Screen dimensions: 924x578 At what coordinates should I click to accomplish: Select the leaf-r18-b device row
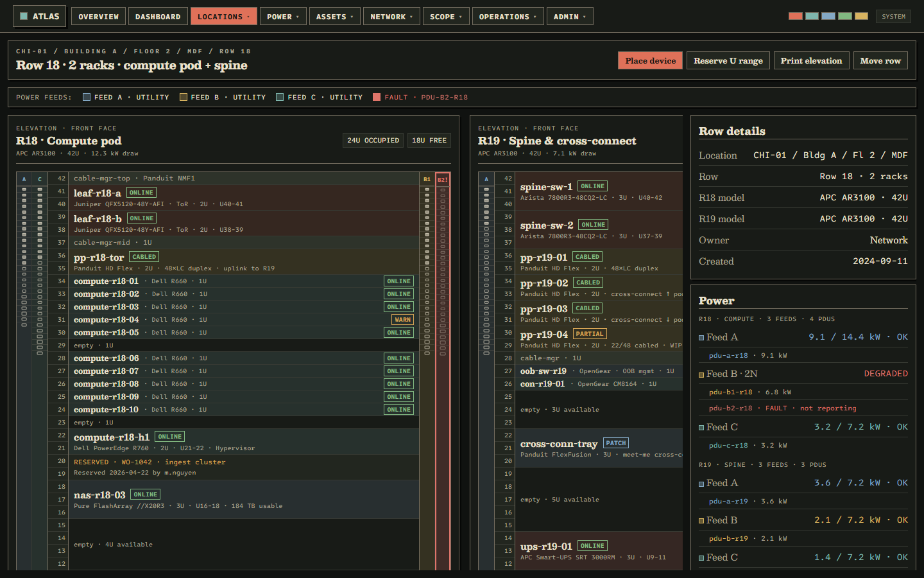(x=243, y=223)
